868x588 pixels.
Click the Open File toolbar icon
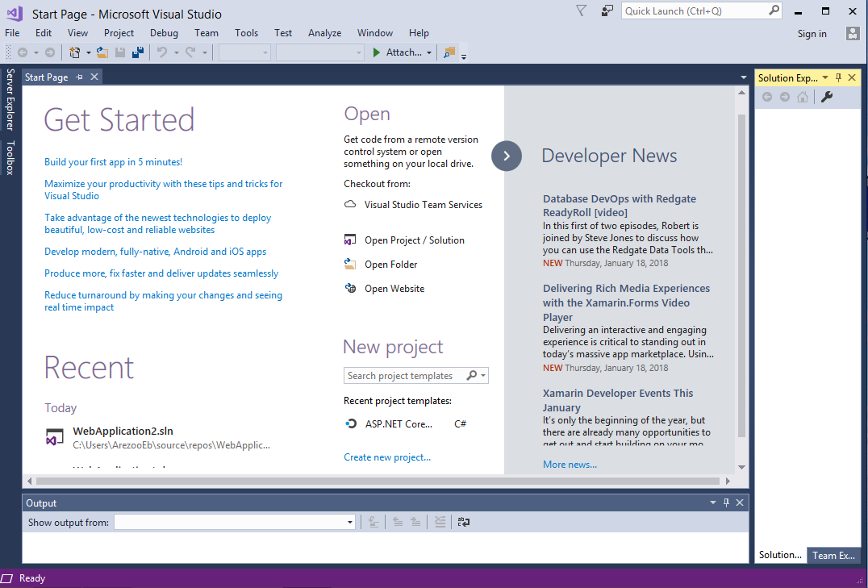(x=101, y=52)
